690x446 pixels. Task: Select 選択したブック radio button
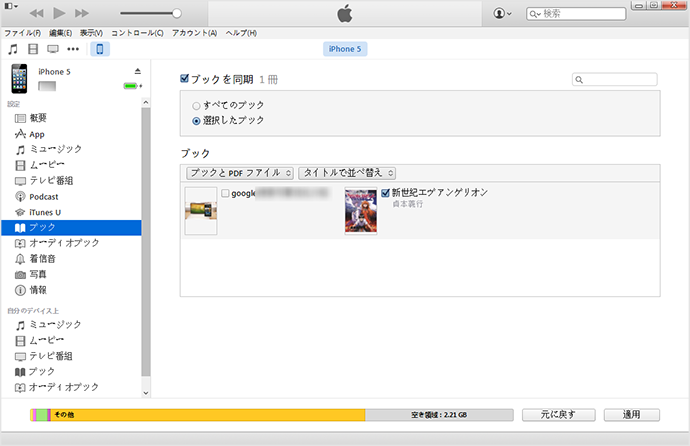coord(196,121)
